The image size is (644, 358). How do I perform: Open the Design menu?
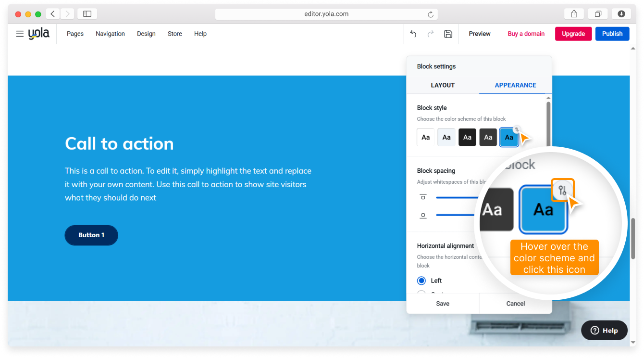click(x=146, y=34)
